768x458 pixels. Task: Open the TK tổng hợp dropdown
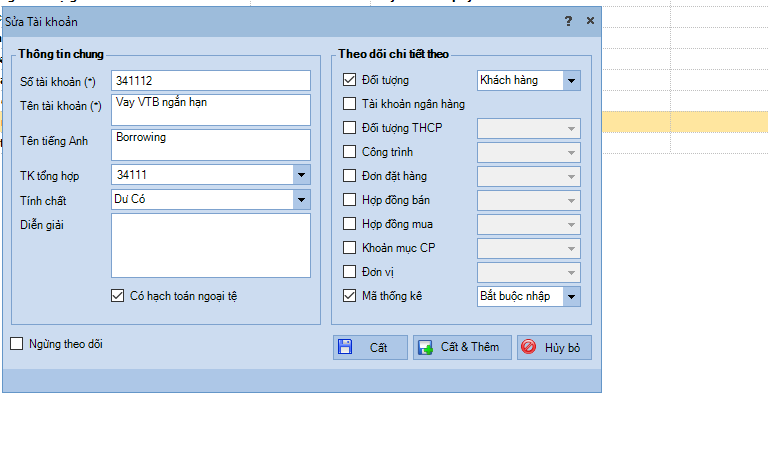click(302, 175)
